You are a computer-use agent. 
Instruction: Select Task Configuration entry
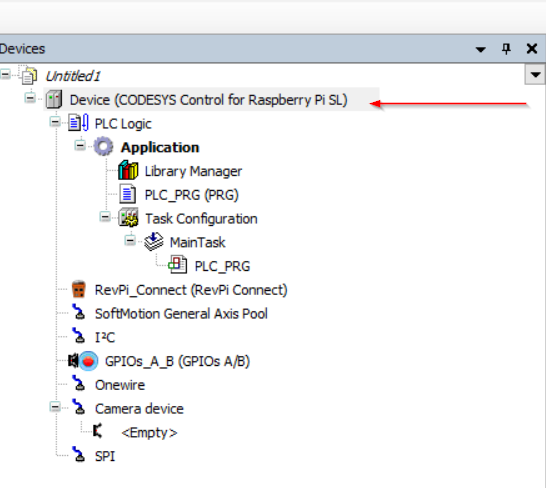point(201,219)
